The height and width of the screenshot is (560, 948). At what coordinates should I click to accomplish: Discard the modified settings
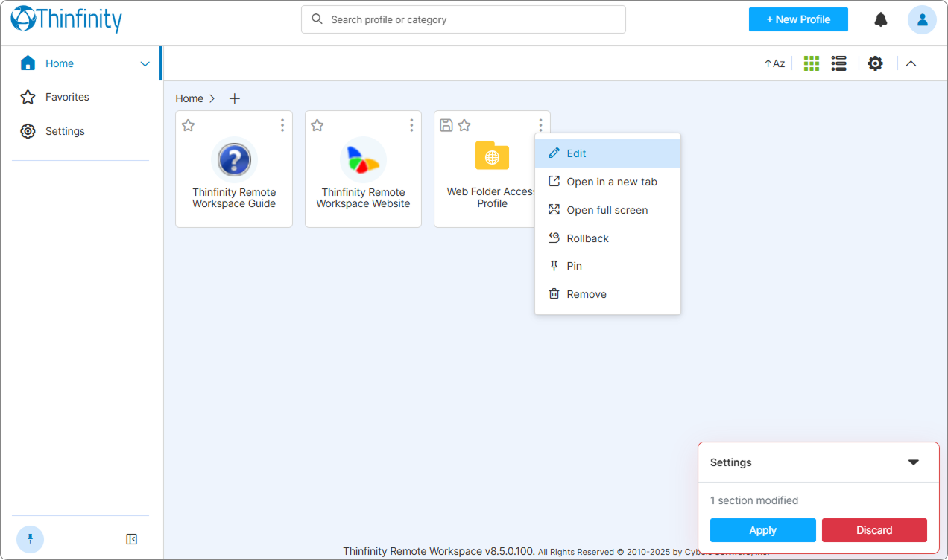(x=874, y=530)
